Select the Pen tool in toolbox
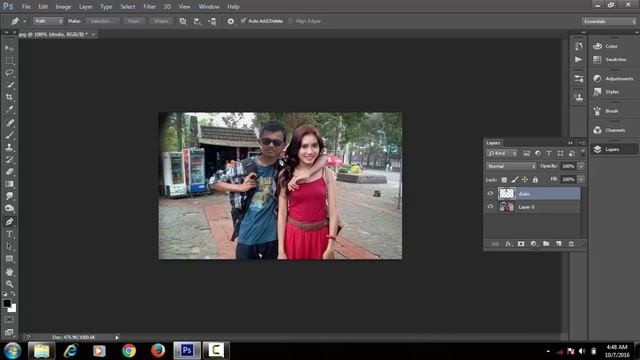 pyautogui.click(x=9, y=222)
